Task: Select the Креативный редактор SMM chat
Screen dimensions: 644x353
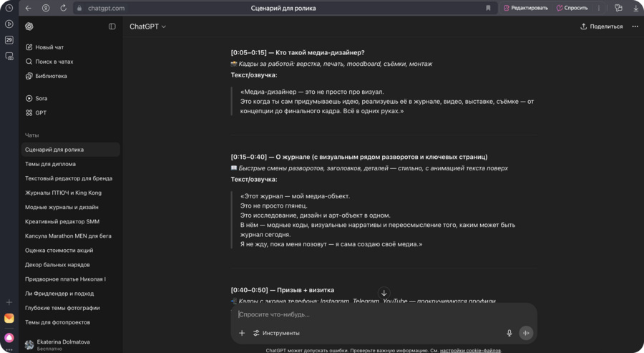Action: (62, 221)
